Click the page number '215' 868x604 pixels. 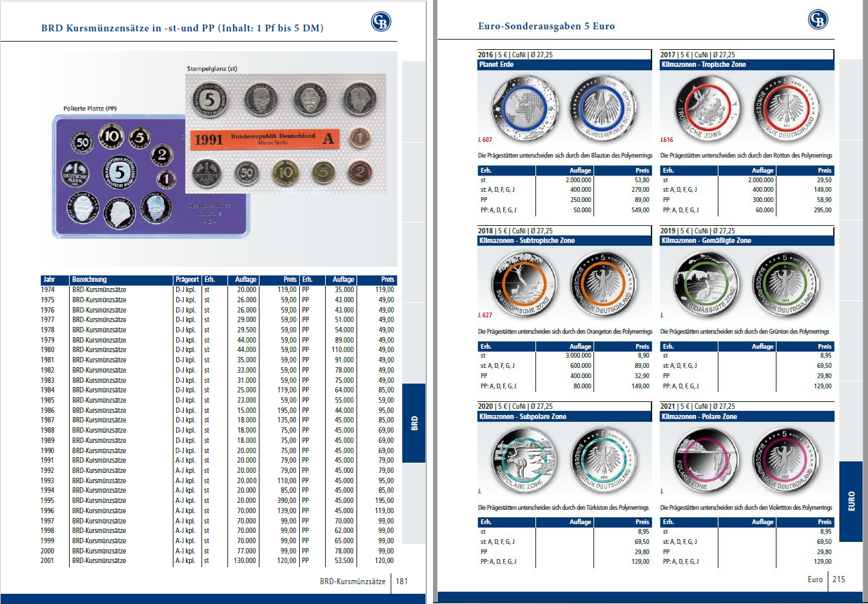(839, 580)
